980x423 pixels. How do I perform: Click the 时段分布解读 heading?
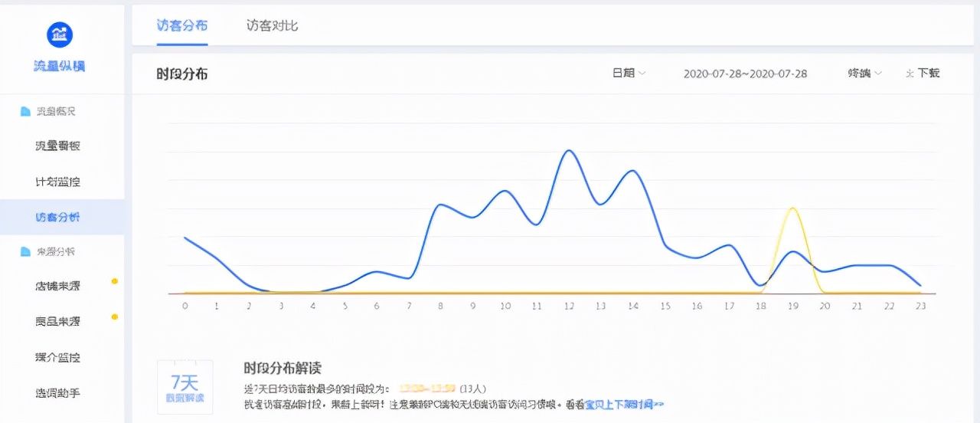click(x=283, y=369)
